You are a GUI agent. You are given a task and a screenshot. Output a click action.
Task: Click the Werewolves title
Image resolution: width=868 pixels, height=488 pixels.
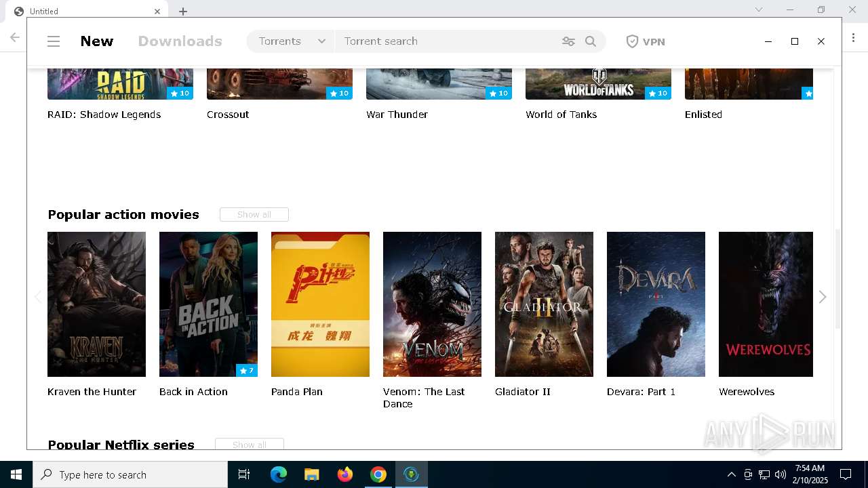pos(747,392)
